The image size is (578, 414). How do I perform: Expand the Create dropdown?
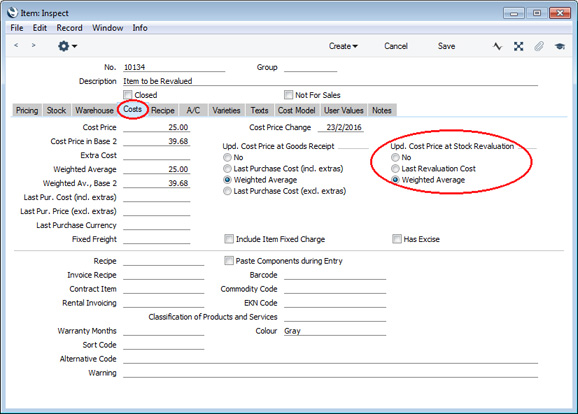pyautogui.click(x=343, y=46)
